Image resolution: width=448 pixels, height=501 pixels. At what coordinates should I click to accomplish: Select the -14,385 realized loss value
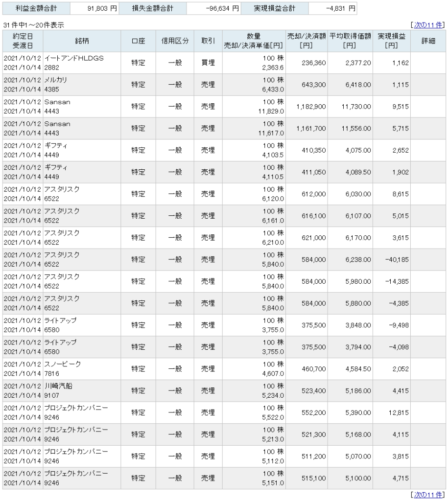pos(397,281)
